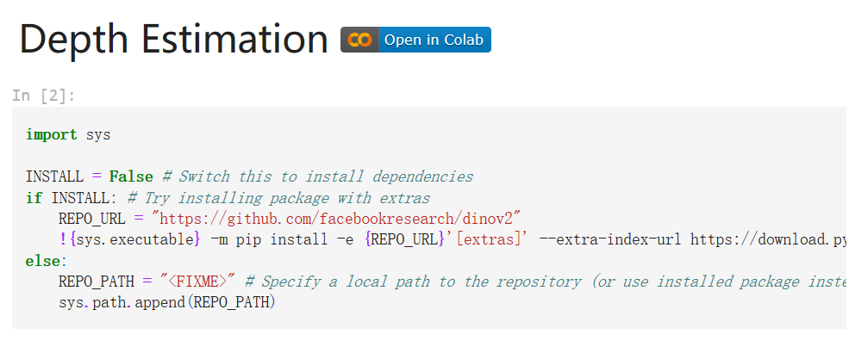Click the sys.path.append(REPO_PATH) line
This screenshot has width=868, height=353.
166,303
